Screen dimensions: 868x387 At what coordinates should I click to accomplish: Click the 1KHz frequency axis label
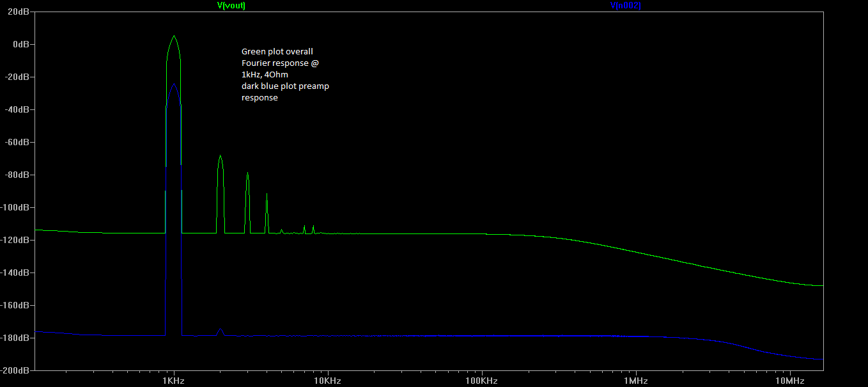pyautogui.click(x=174, y=381)
